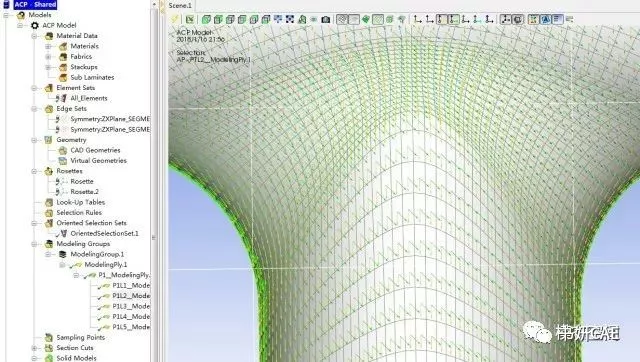Click the green solid shaded icon

[x=366, y=19]
